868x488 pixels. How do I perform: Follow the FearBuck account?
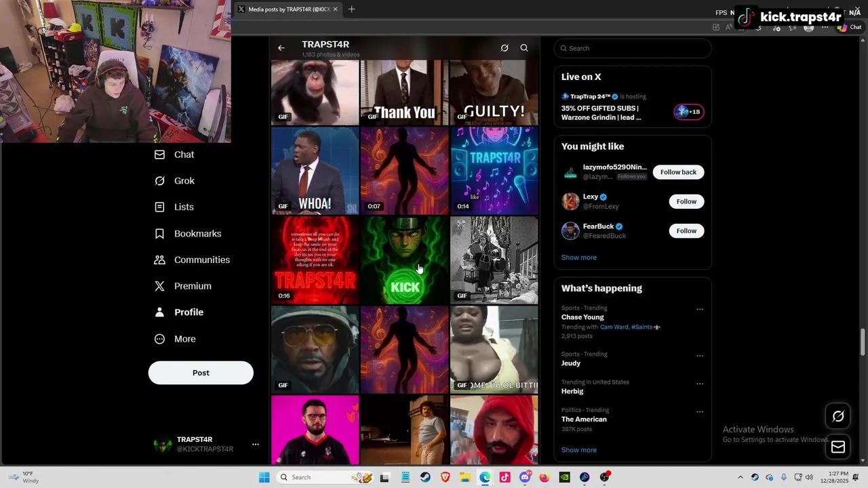coord(686,231)
